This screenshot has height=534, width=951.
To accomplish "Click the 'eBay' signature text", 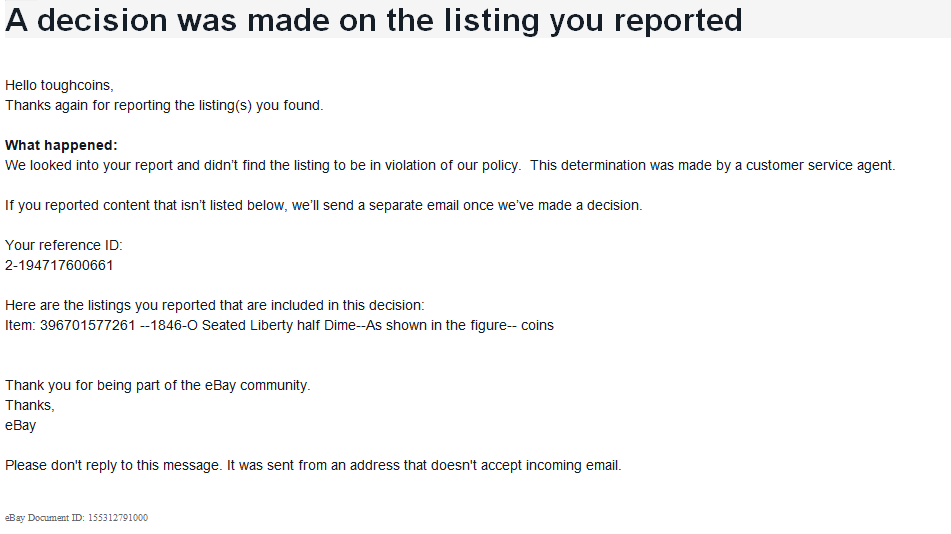I will tap(21, 425).
